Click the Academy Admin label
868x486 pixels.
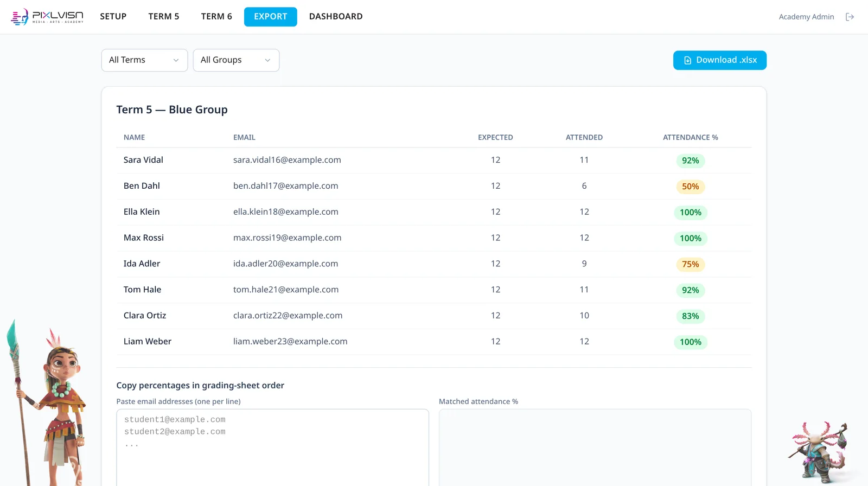coord(806,17)
